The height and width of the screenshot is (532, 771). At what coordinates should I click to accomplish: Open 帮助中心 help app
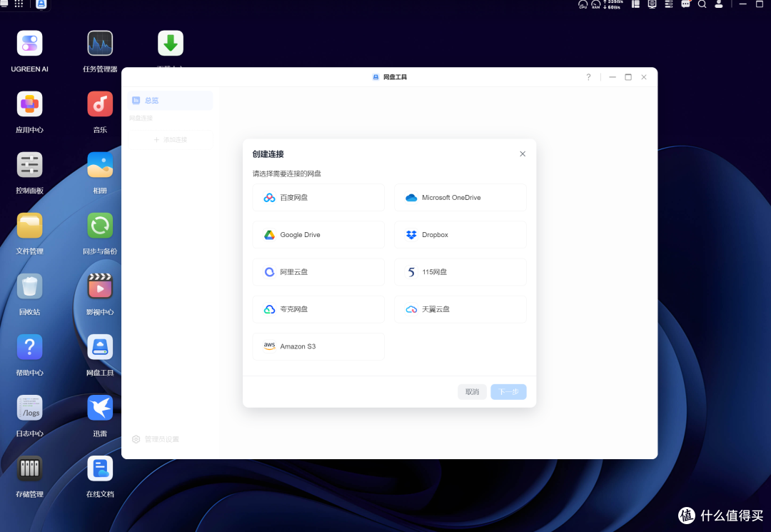pos(29,347)
